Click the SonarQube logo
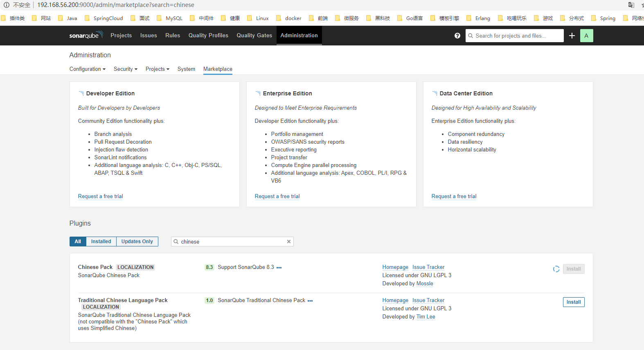The height and width of the screenshot is (350, 644). coord(86,35)
